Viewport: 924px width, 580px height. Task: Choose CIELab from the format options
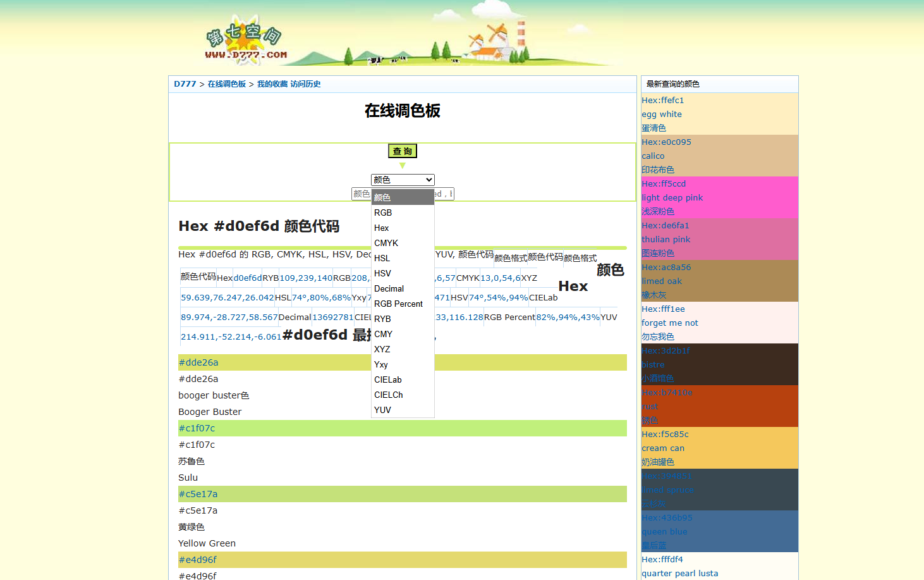click(387, 380)
